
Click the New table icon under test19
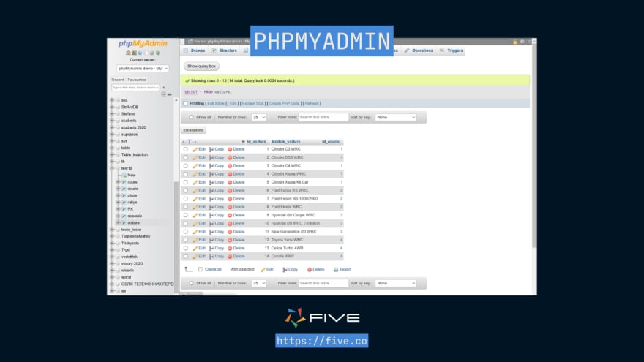[124, 176]
